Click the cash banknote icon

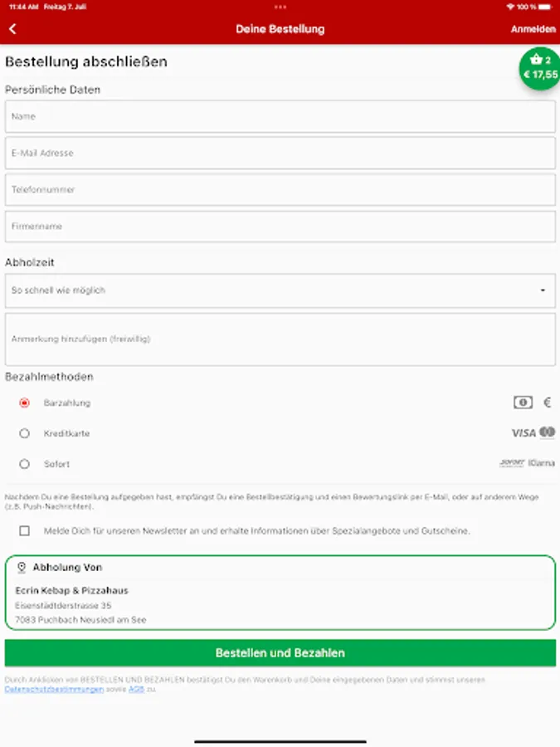pos(523,403)
